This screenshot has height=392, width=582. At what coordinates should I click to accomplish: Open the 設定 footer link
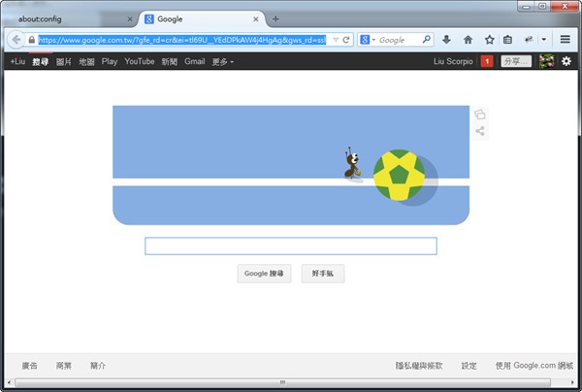click(469, 366)
